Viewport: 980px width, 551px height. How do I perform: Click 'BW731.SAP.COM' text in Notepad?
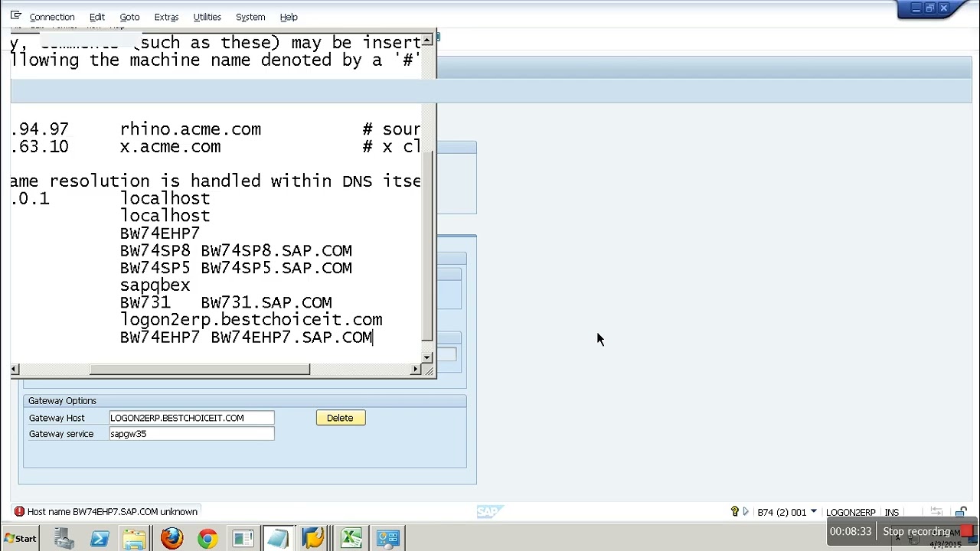point(266,303)
